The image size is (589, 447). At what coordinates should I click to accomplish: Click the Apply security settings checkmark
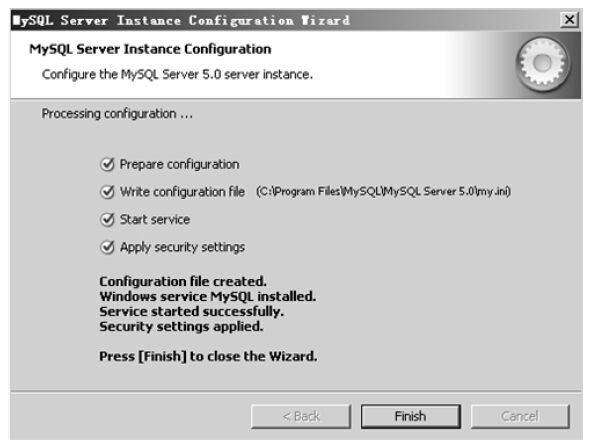point(107,247)
